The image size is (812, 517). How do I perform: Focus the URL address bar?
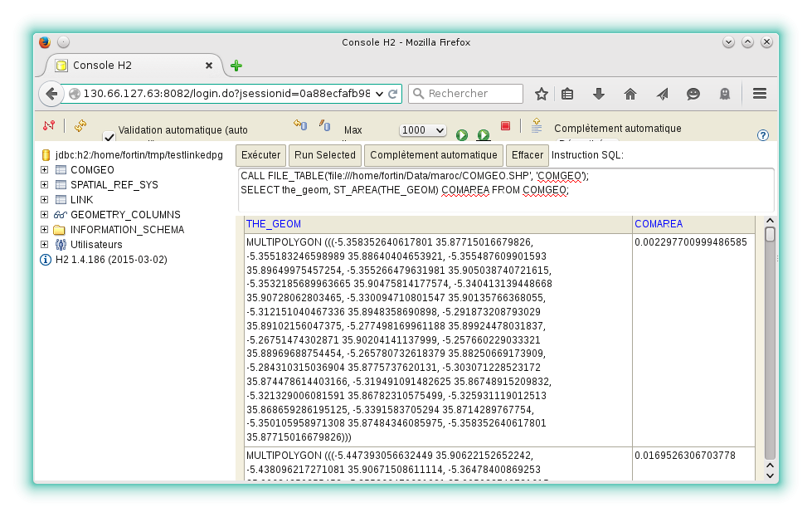point(226,94)
